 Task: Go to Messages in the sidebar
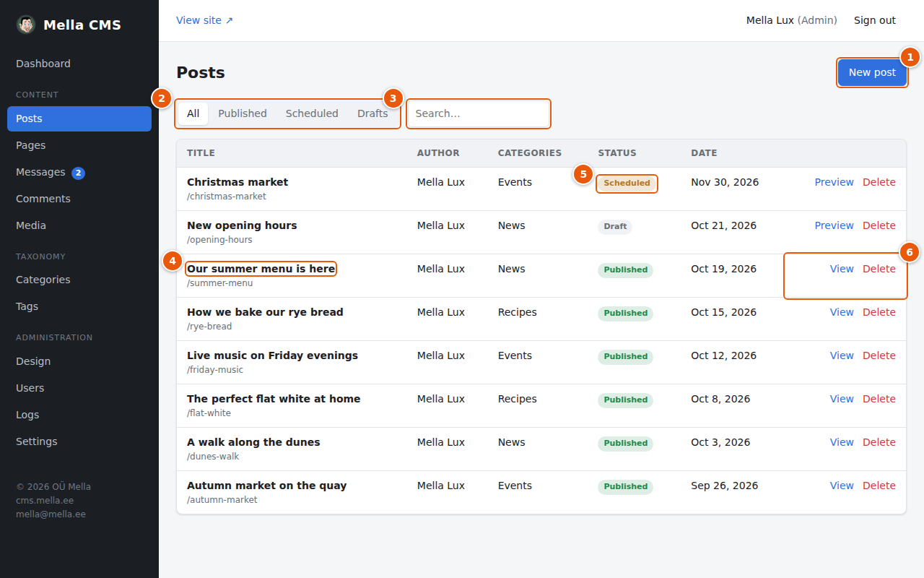coord(79,172)
